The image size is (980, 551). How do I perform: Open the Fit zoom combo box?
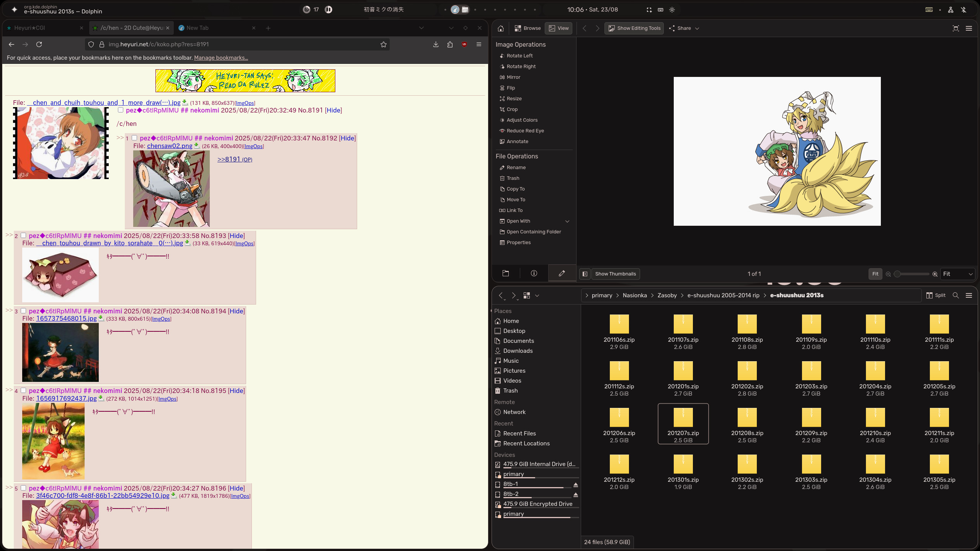[958, 274]
